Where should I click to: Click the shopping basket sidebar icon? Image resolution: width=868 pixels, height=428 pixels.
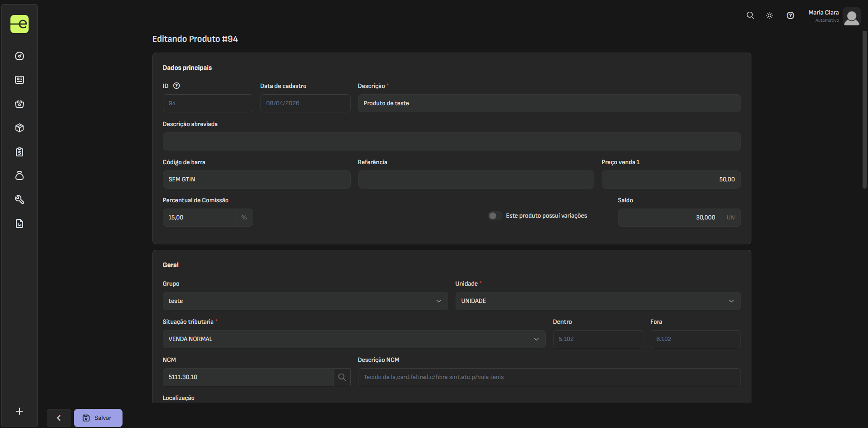[x=20, y=104]
